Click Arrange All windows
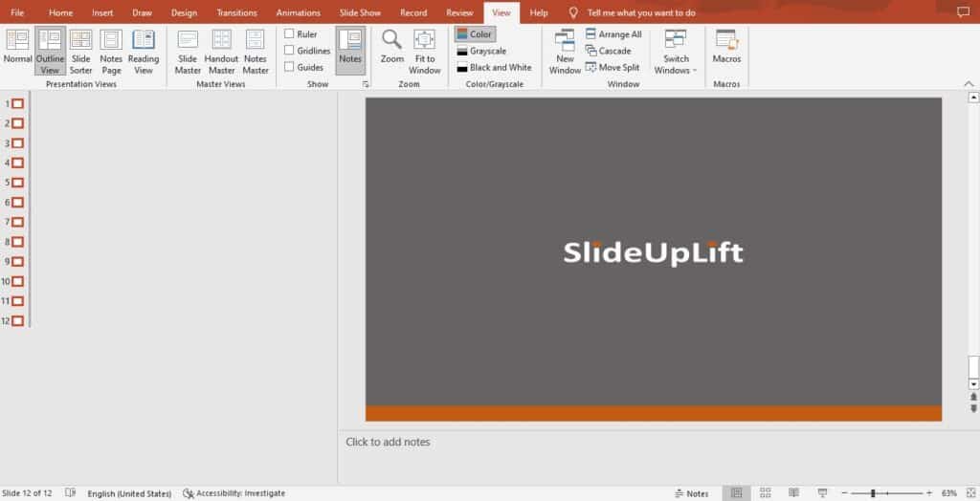 [x=613, y=33]
